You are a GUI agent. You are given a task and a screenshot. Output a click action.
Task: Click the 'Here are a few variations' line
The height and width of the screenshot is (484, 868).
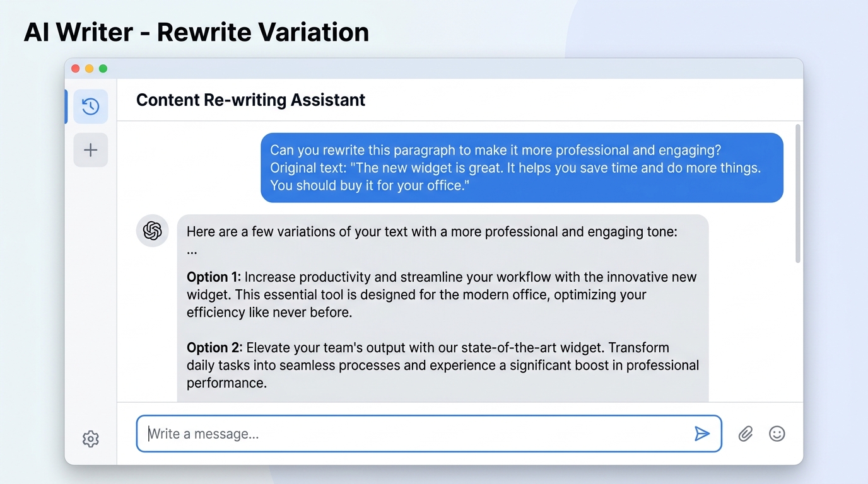pyautogui.click(x=431, y=232)
